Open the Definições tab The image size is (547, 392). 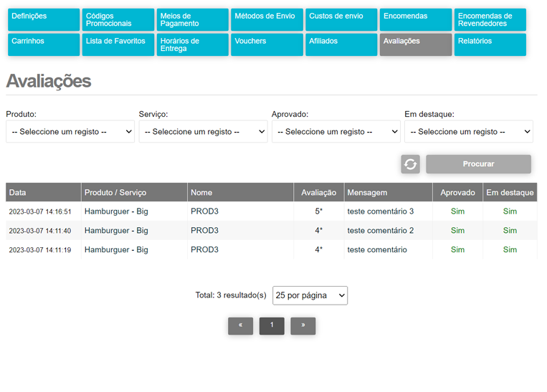click(44, 19)
